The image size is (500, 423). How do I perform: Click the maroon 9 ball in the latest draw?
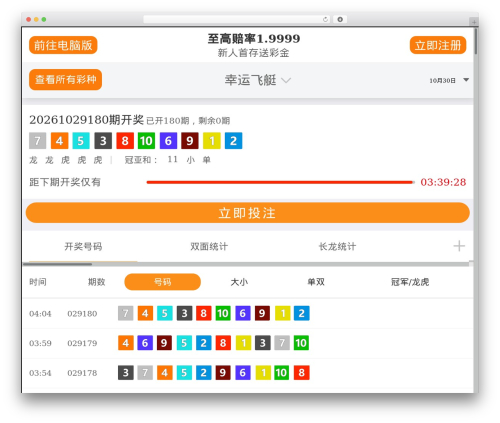(x=190, y=141)
